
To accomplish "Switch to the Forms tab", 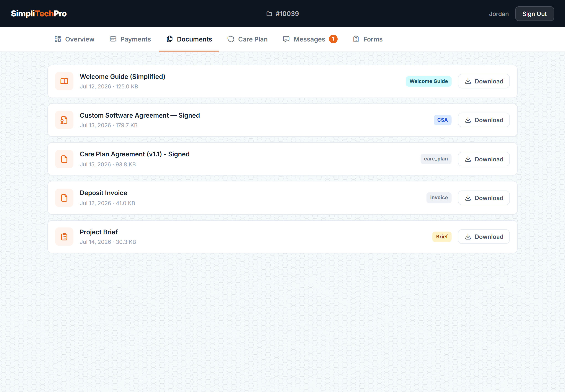I will click(x=368, y=39).
